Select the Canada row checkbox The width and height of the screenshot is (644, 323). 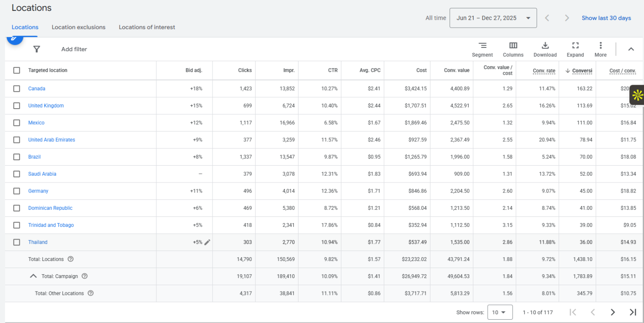click(17, 89)
